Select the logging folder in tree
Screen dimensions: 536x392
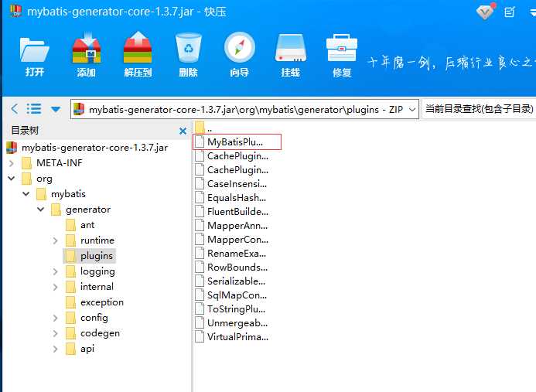[90, 271]
